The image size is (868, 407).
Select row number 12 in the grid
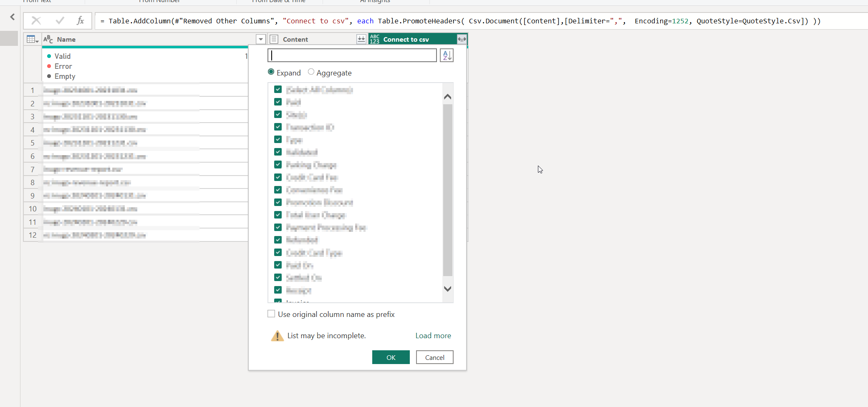(x=33, y=235)
